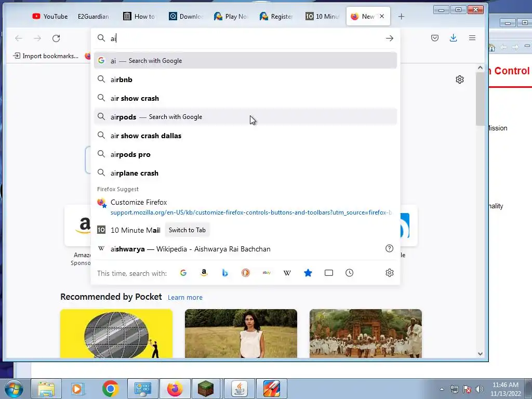Open search settings gear in dropdown
The width and height of the screenshot is (532, 399).
[390, 273]
